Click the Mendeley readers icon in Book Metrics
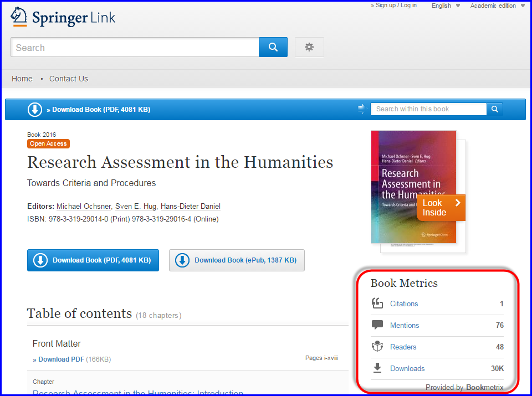Viewport: 532px width, 396px height. tap(377, 347)
